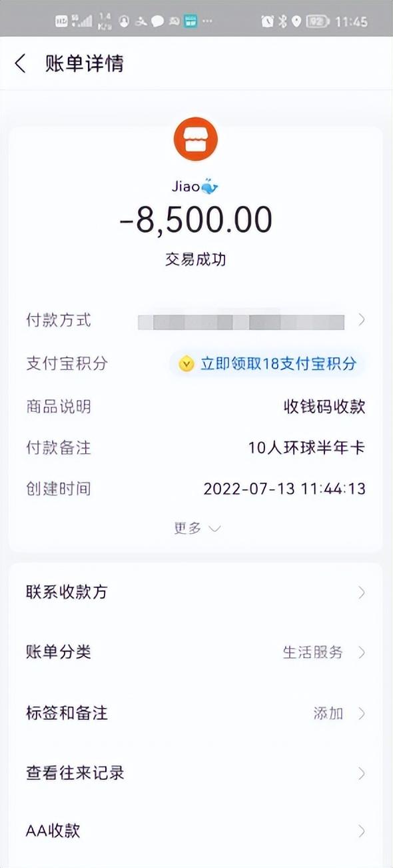Open payment method chevron next to 付款方式
Image resolution: width=393 pixels, height=868 pixels.
coord(362,320)
